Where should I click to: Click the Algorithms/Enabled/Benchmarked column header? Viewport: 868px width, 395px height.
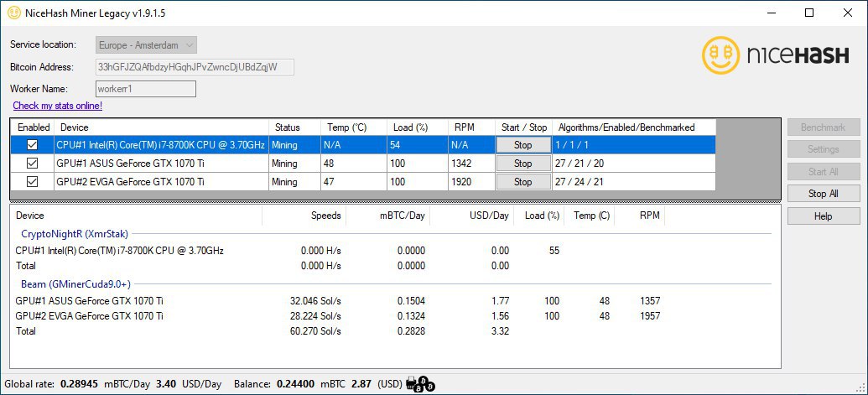click(634, 127)
